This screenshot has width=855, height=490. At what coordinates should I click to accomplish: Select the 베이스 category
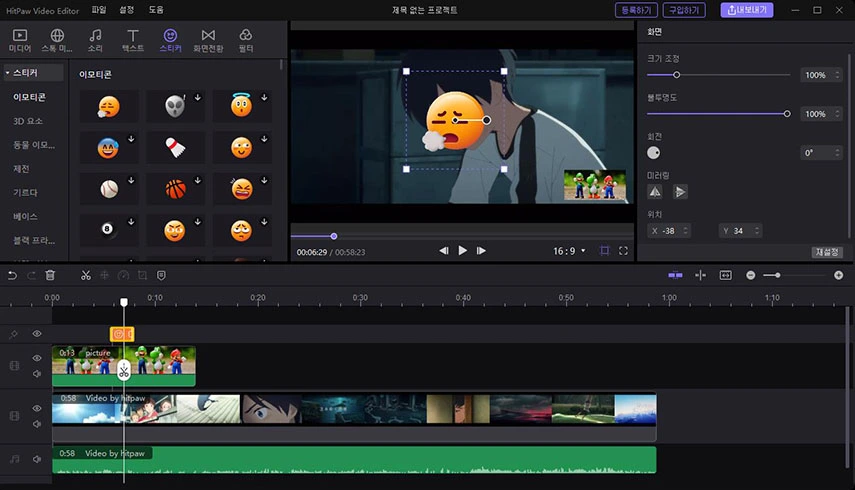[x=25, y=216]
